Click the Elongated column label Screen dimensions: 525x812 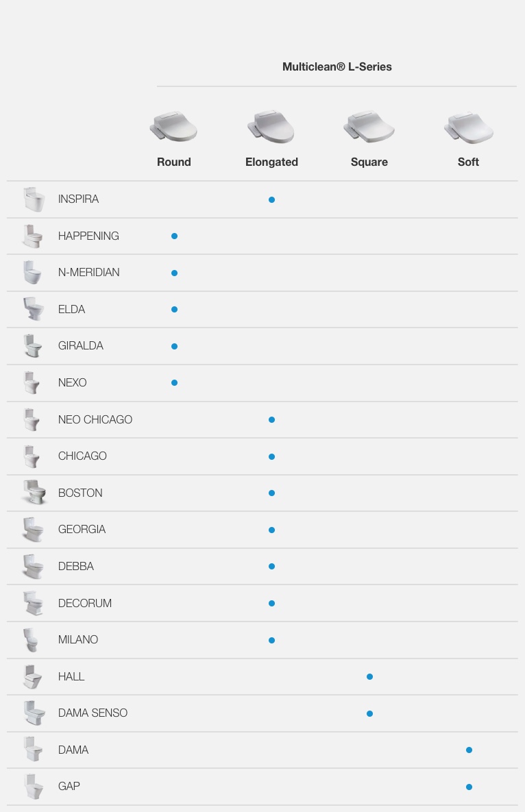click(x=272, y=162)
